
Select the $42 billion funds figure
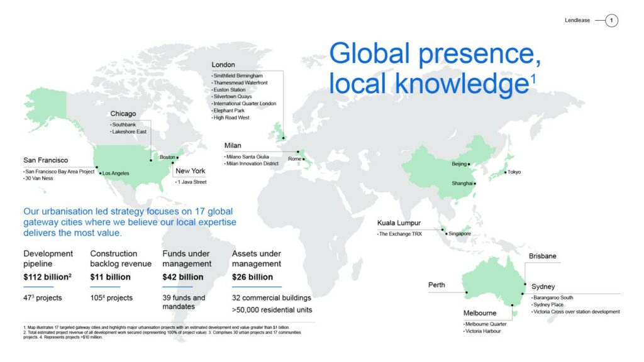click(182, 277)
